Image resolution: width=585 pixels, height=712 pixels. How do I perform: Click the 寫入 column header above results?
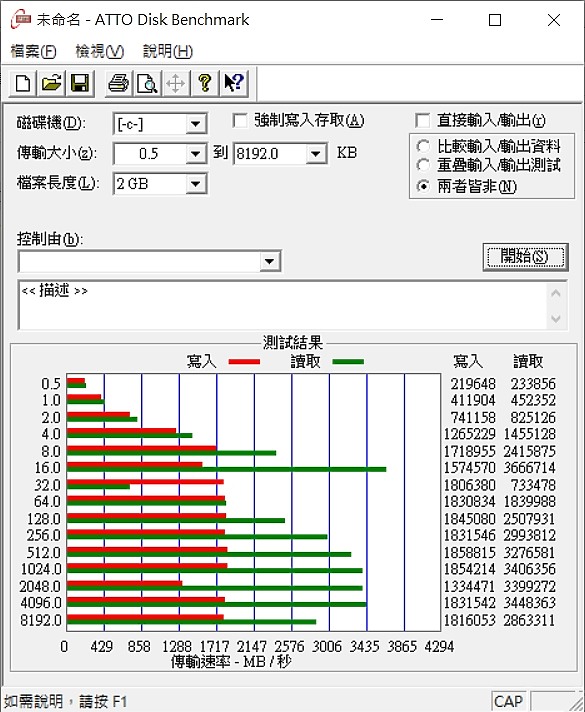(x=468, y=361)
